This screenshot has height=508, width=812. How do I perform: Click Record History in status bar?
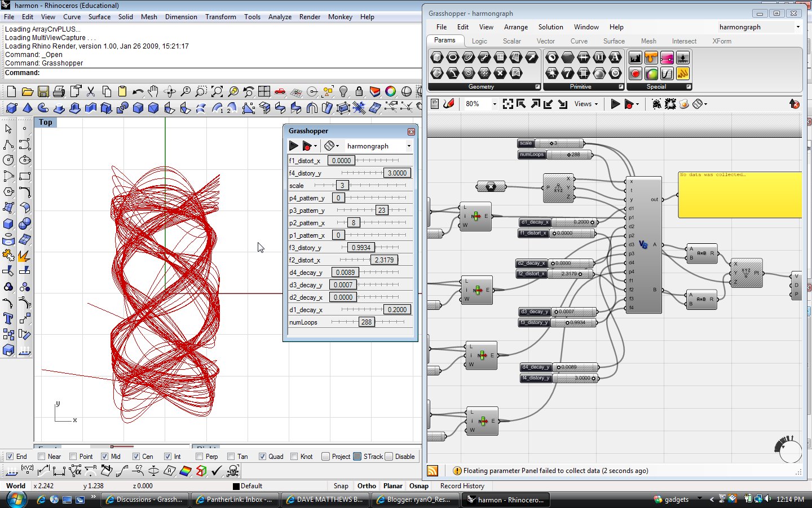coord(462,486)
